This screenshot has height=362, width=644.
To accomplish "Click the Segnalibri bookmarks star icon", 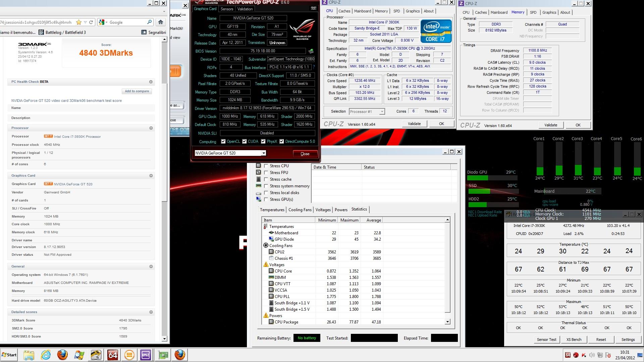I will [x=144, y=32].
